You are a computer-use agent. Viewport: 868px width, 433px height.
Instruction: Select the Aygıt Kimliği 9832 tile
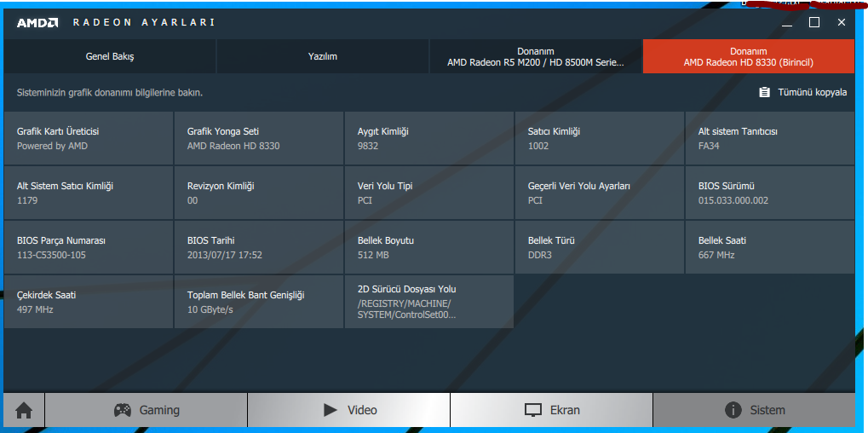tap(429, 138)
